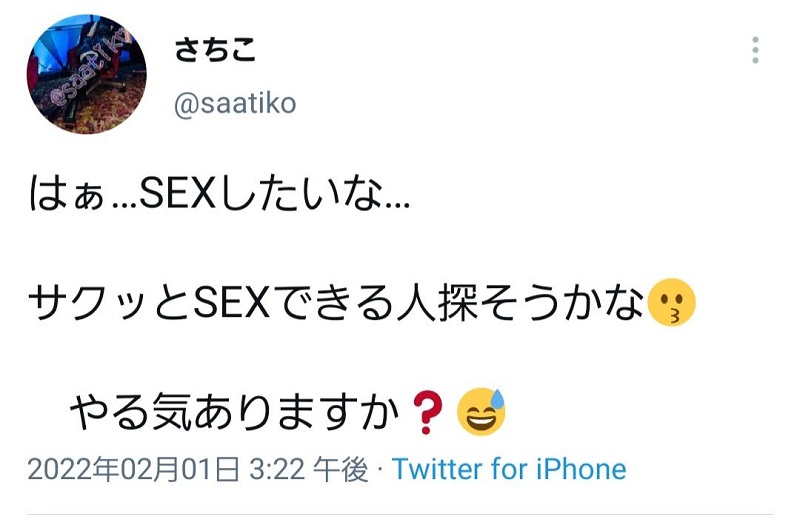Screen dimensions: 800x522
Task: Select tweet line starting with はぁ
Action: tap(219, 194)
